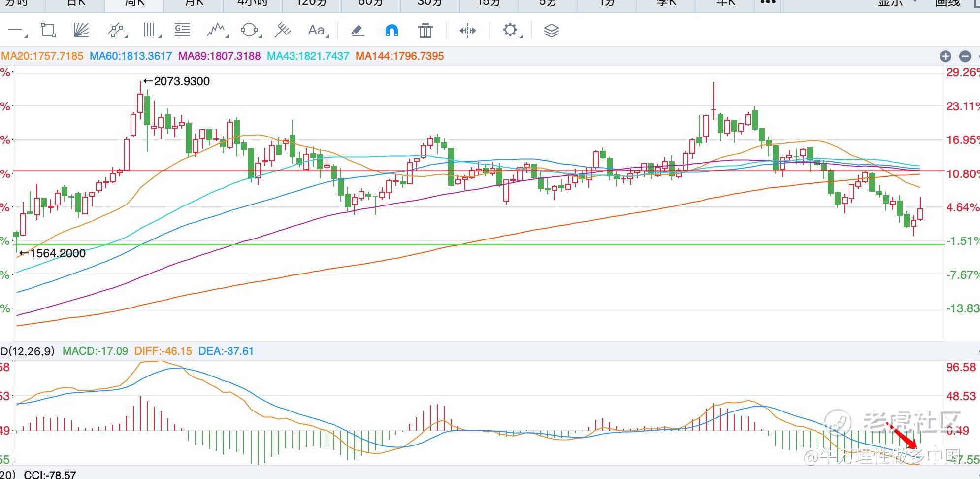Select the Aa text annotation tool

point(316,31)
